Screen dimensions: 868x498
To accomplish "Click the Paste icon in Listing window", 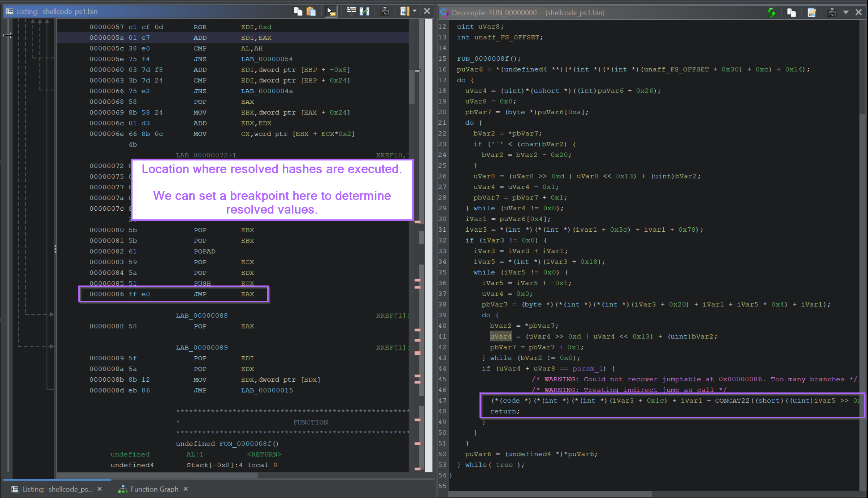I will (311, 11).
